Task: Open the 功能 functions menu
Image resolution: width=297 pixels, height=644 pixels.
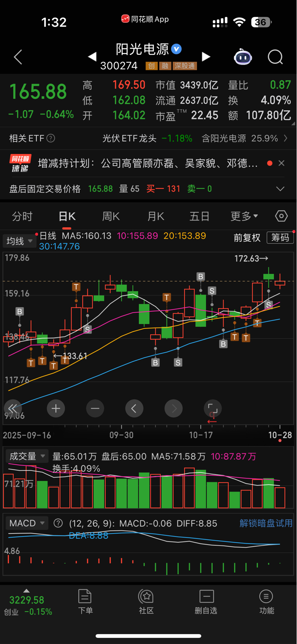Action: [266, 602]
